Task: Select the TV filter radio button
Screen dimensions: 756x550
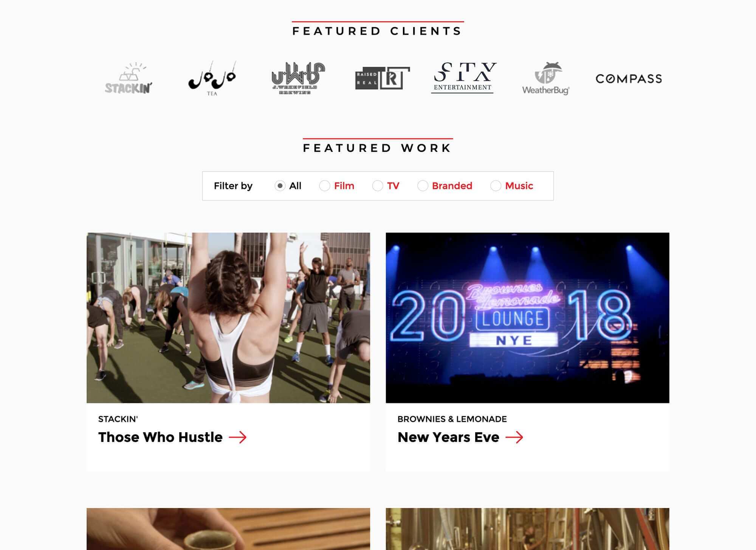Action: pos(377,186)
